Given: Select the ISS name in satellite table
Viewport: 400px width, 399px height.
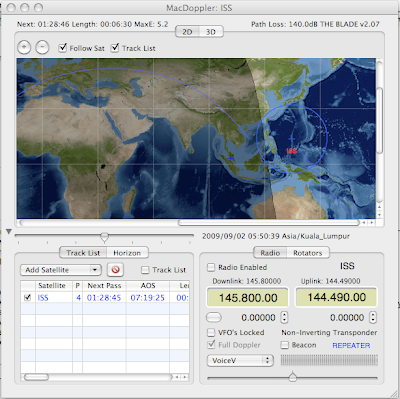Looking at the screenshot, I should pos(43,297).
